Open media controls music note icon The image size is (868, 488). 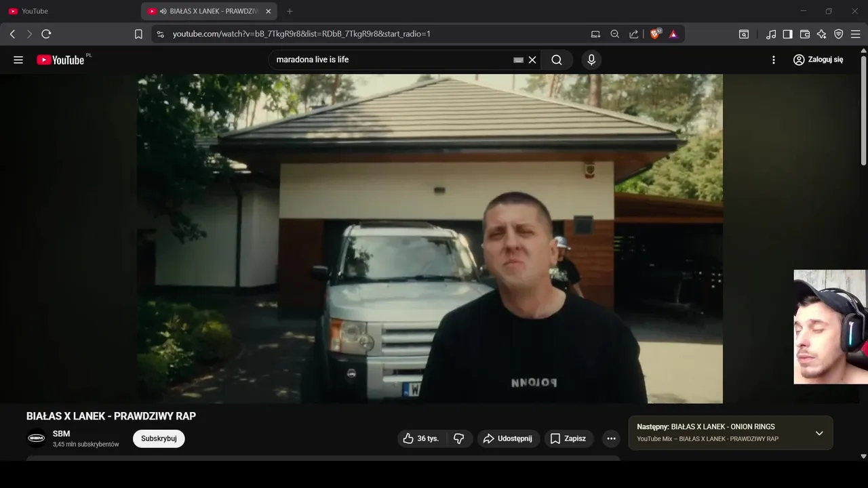tap(771, 34)
